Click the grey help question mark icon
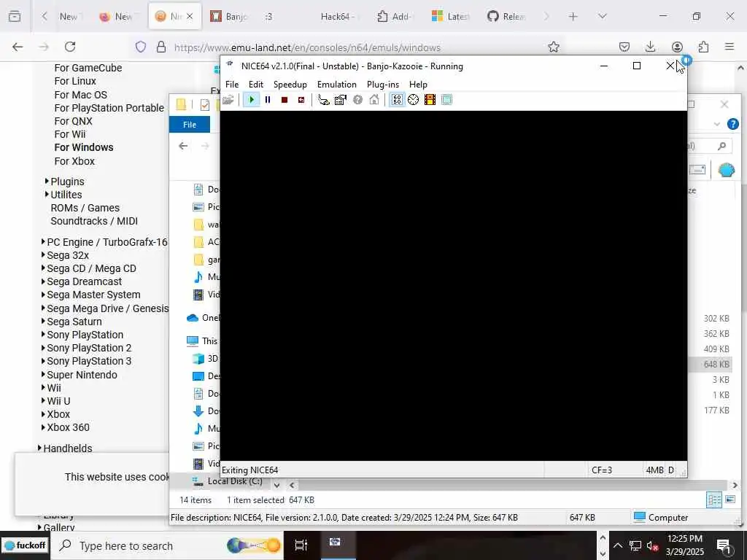747x560 pixels. click(x=357, y=100)
